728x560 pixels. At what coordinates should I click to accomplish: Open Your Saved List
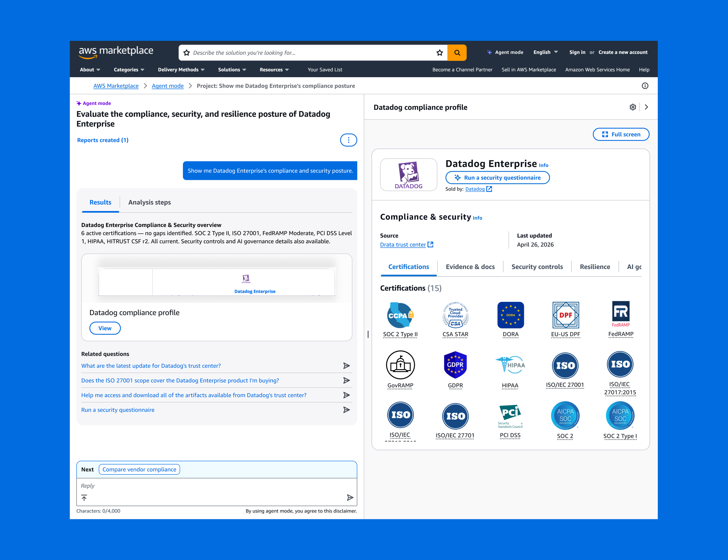click(325, 70)
